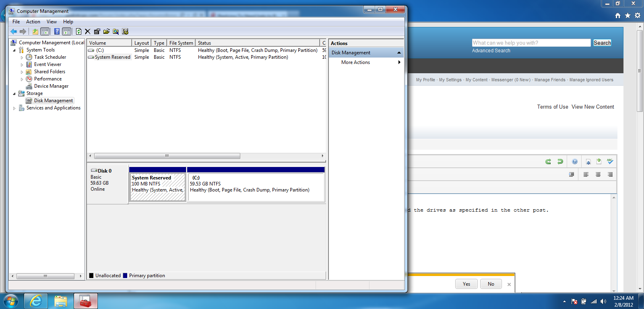Screen dimensions: 644x309
Task: Toggle Show/Hide Action Pane toolbar icon
Action: click(x=67, y=31)
